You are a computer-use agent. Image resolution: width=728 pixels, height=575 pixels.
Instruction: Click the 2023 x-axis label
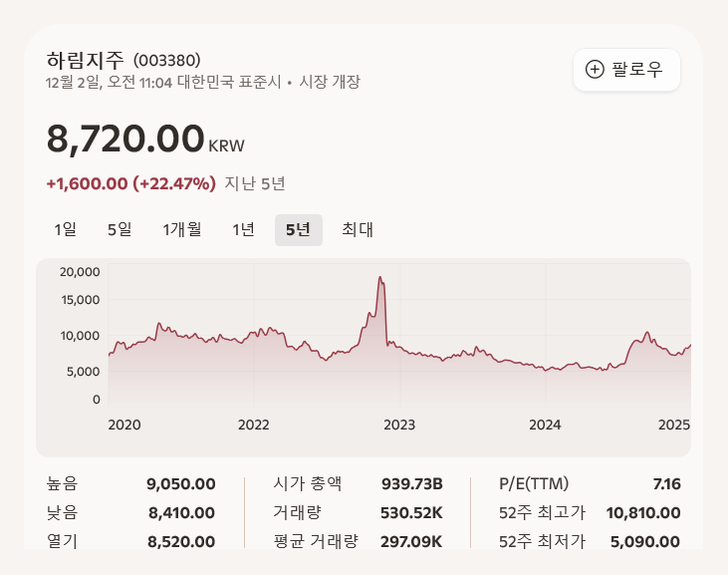(x=399, y=425)
